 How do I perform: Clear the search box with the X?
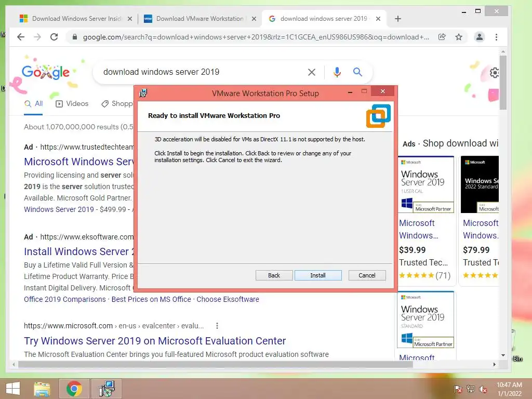312,72
